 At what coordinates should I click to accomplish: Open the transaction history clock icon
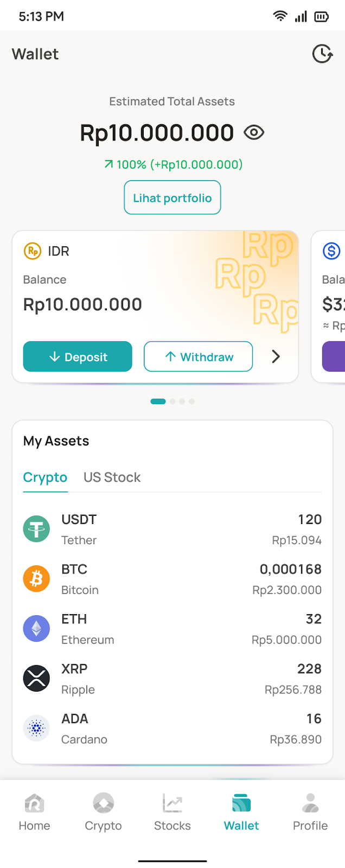coord(322,54)
